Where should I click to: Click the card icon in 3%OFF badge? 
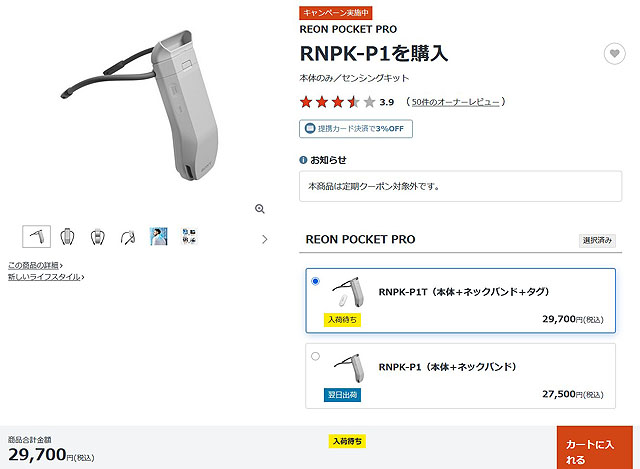pyautogui.click(x=310, y=129)
